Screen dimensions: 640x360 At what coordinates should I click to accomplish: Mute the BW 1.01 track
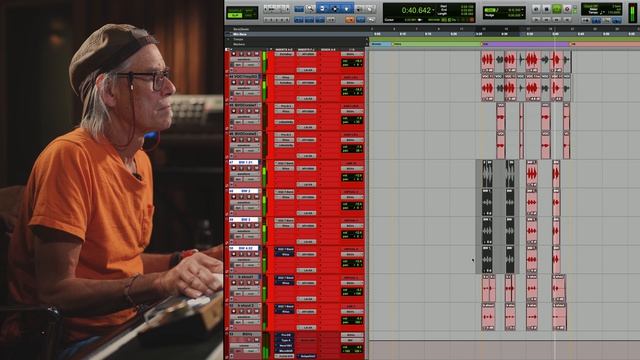[x=256, y=168]
